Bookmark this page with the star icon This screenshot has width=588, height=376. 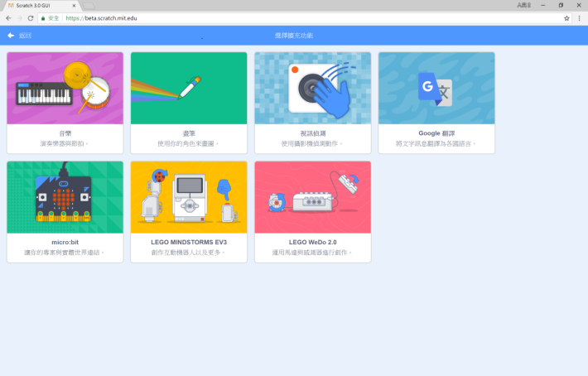(x=566, y=18)
